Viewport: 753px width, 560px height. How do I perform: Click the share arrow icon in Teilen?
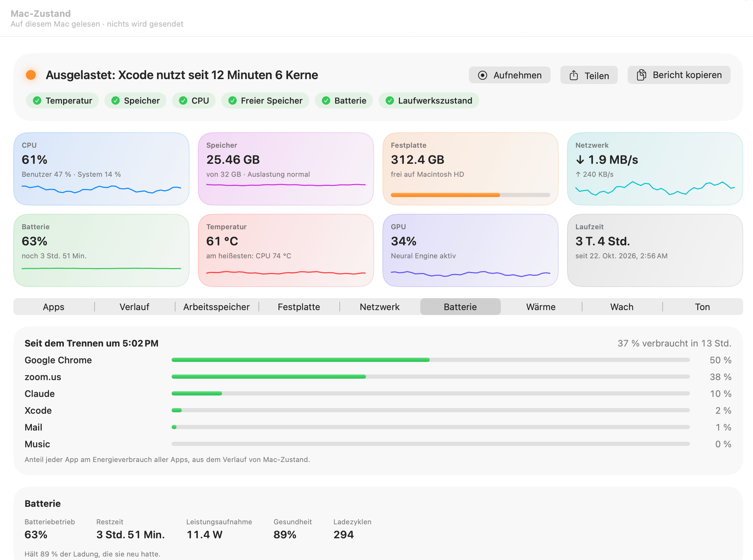point(574,75)
